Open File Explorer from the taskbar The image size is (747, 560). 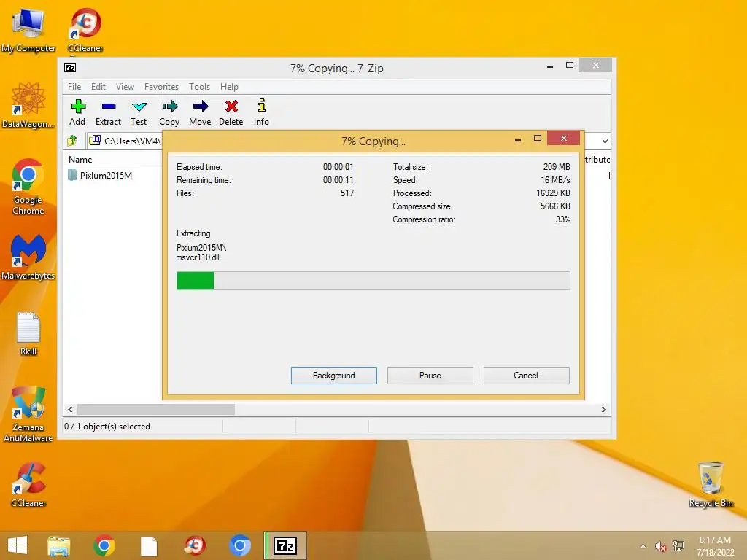coord(59,545)
